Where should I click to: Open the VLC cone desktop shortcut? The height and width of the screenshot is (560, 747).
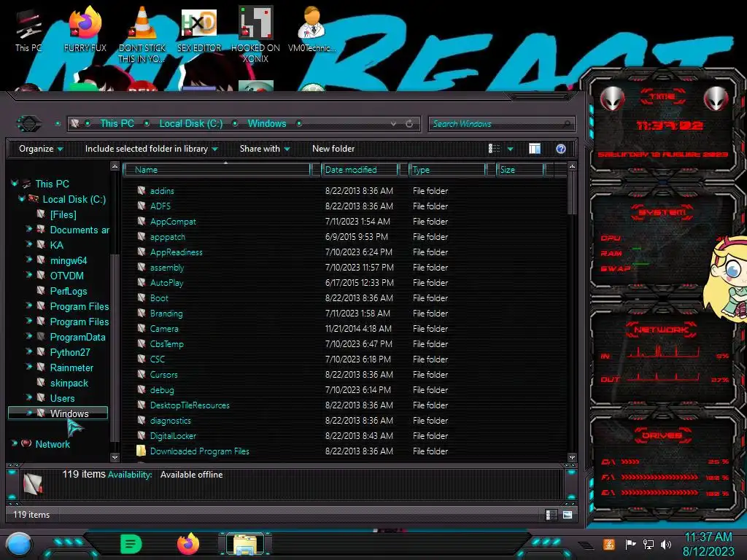[x=142, y=34]
